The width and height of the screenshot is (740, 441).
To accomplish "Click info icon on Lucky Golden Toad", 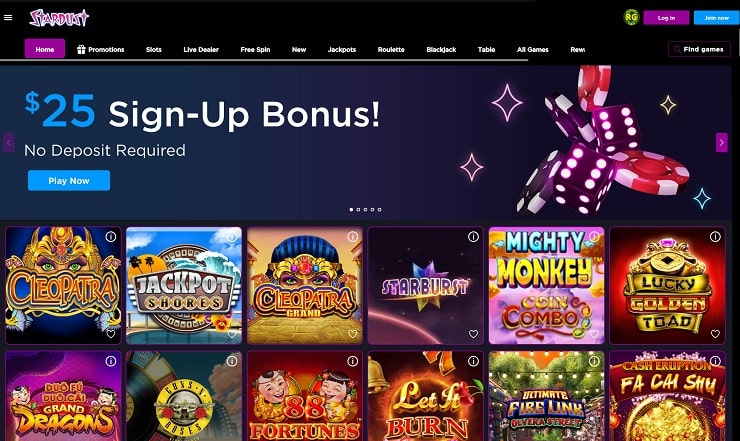I will click(715, 237).
